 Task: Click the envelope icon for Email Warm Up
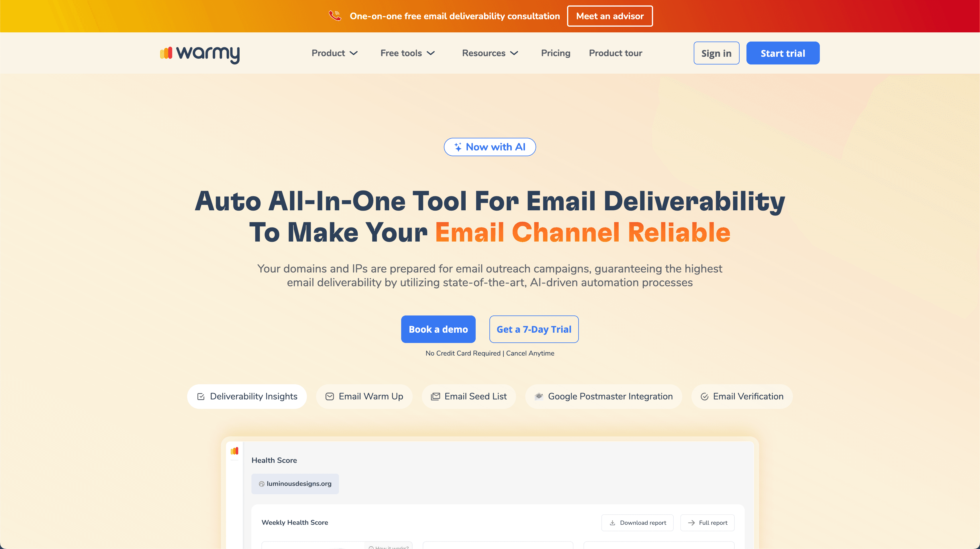tap(330, 397)
